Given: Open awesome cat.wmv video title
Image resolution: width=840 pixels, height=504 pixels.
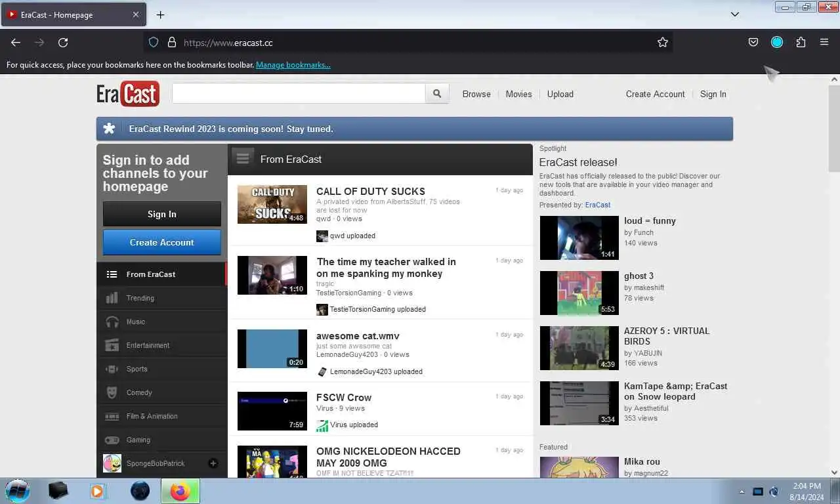Looking at the screenshot, I should pyautogui.click(x=358, y=335).
